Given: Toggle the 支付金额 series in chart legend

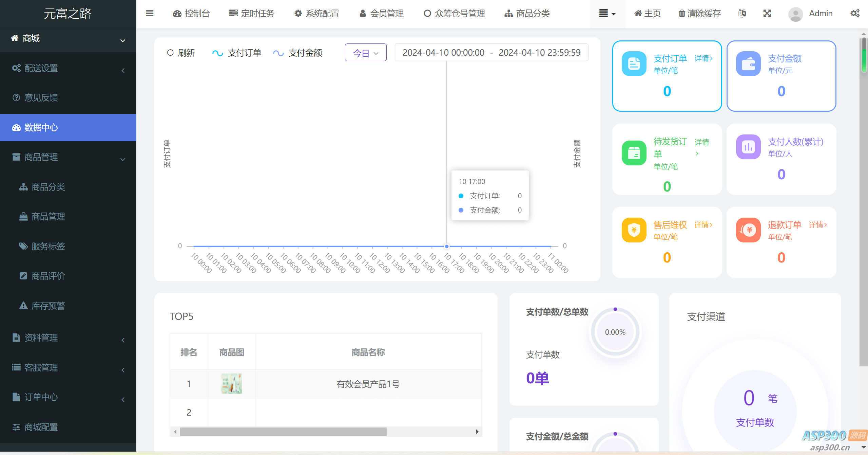Looking at the screenshot, I should pyautogui.click(x=297, y=53).
